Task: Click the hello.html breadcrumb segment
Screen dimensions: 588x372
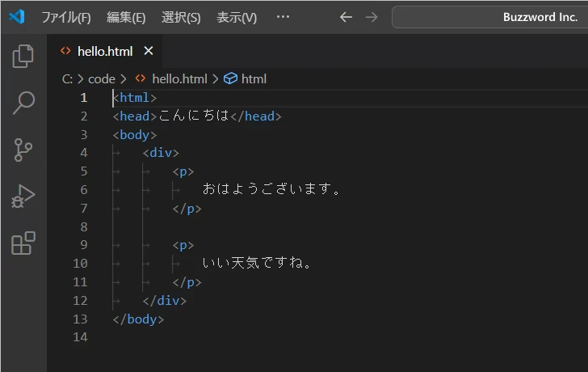Action: click(179, 78)
